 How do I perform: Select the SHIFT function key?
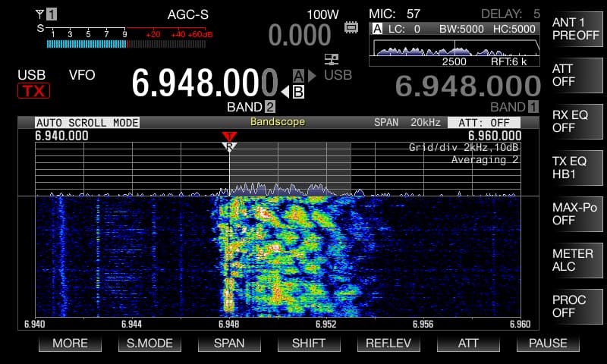click(x=309, y=343)
